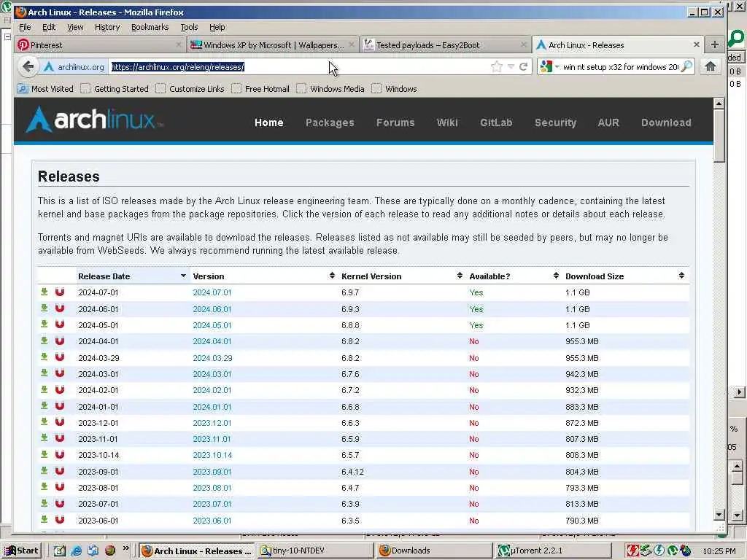Reload the page with the refresh icon
747x560 pixels.
pyautogui.click(x=523, y=66)
